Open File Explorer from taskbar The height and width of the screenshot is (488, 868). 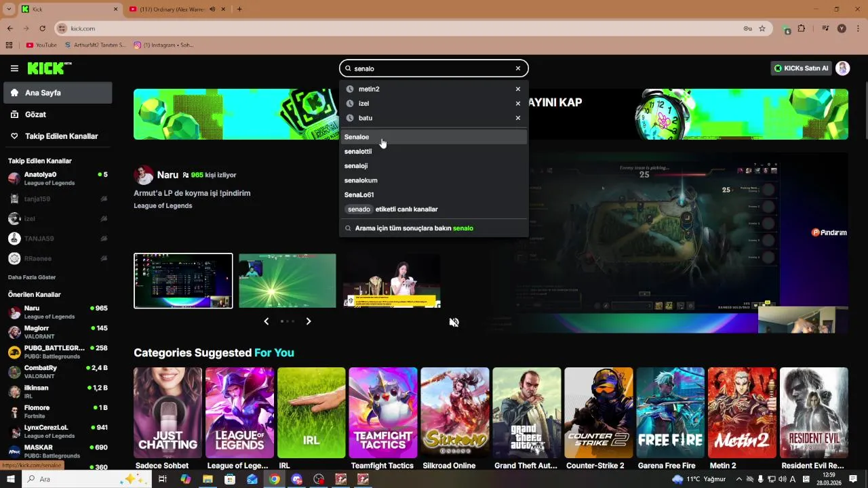point(208,479)
